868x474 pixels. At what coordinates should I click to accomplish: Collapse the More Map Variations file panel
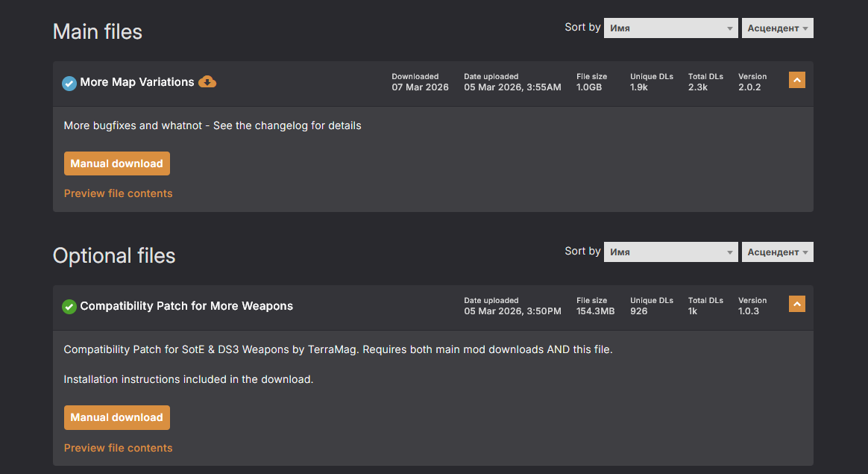(x=796, y=80)
